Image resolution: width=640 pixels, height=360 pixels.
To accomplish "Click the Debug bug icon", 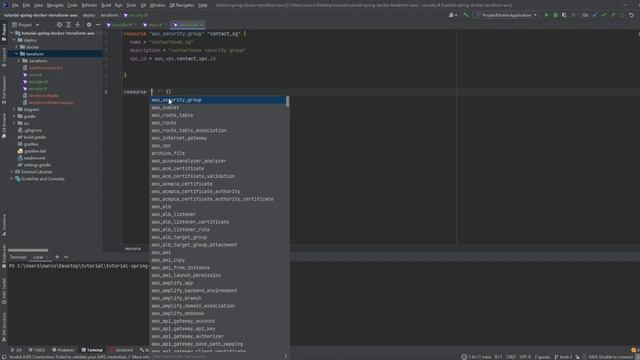I will coord(555,15).
